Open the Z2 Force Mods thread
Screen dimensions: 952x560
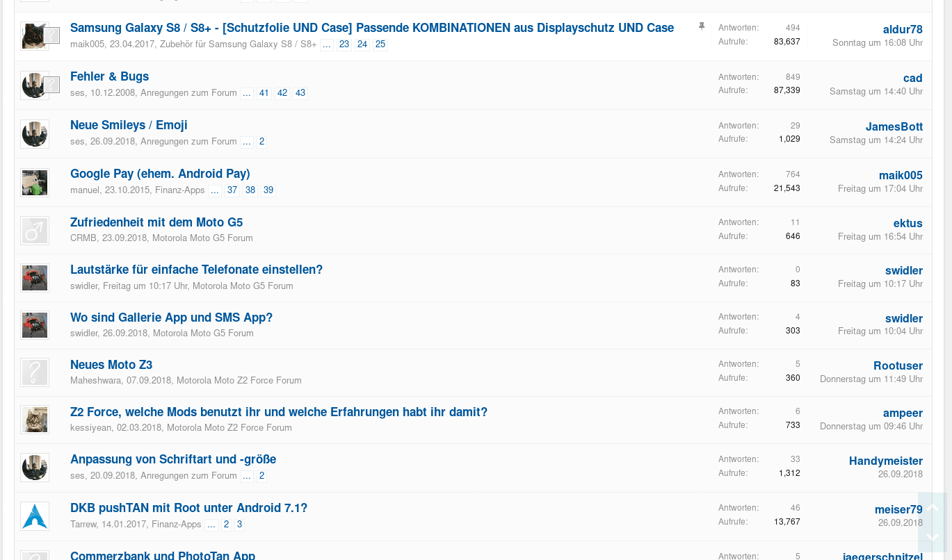coord(279,412)
